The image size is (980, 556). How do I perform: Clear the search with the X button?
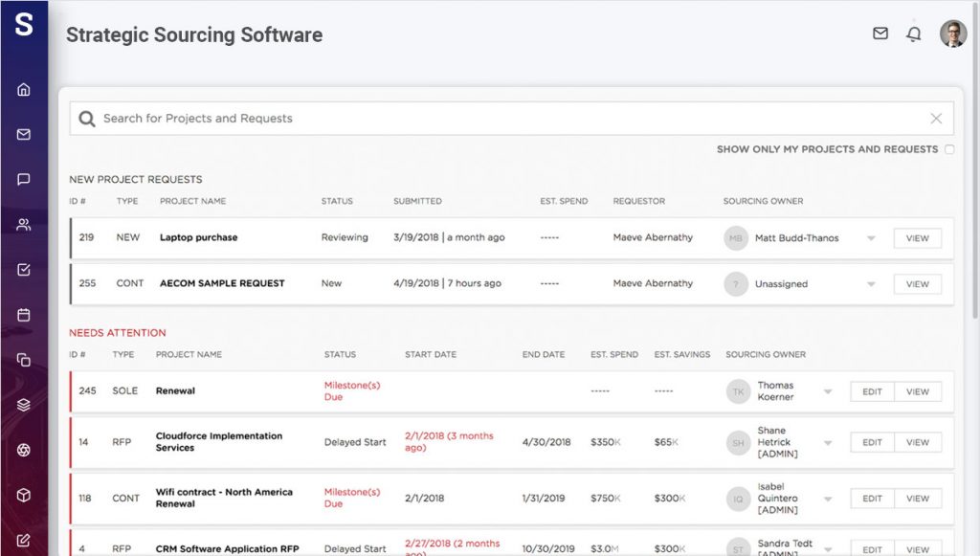[936, 118]
